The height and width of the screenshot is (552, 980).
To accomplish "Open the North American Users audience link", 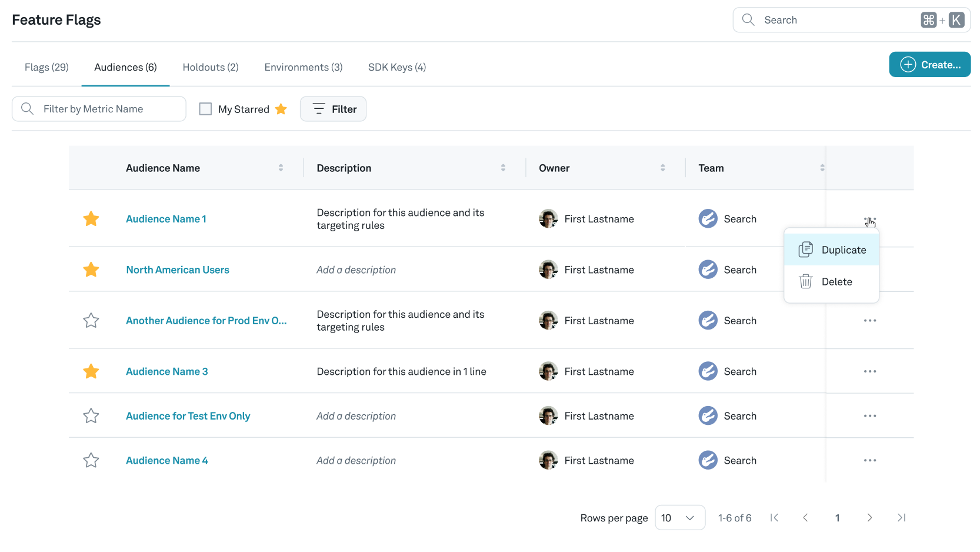I will click(x=177, y=269).
